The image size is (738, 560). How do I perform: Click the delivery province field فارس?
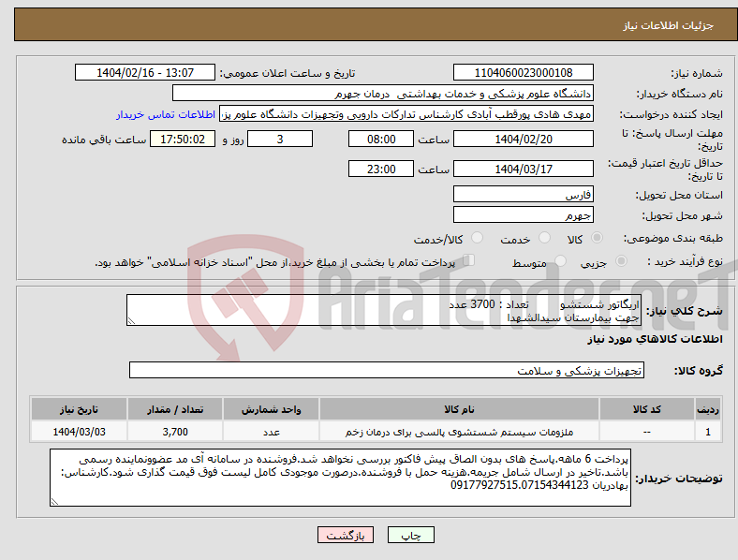pos(523,194)
